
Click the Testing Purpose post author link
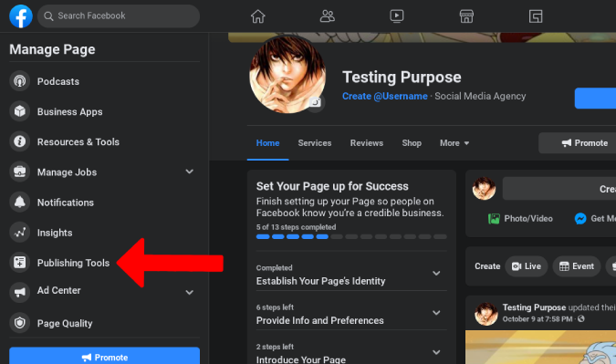pyautogui.click(x=534, y=307)
